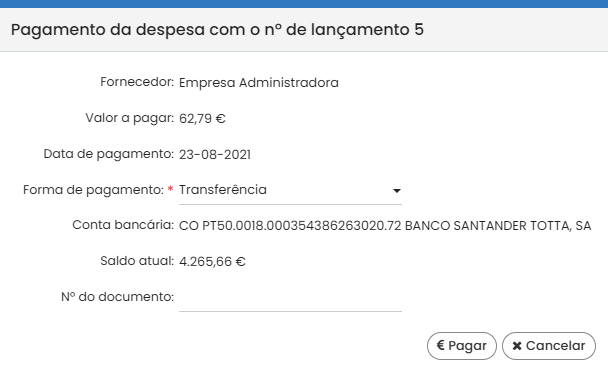Click the current balance 4.265,66 €
Viewport: 608px width, 370px height.
tap(212, 261)
